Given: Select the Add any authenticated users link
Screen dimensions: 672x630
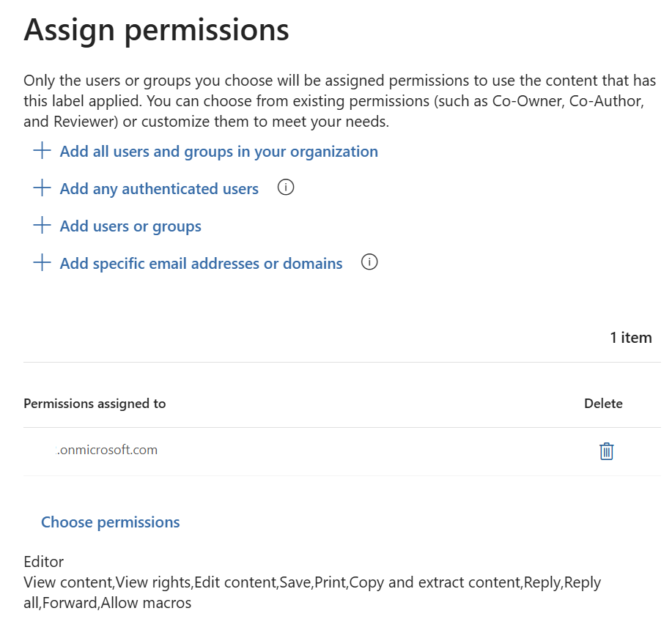Looking at the screenshot, I should pyautogui.click(x=159, y=189).
